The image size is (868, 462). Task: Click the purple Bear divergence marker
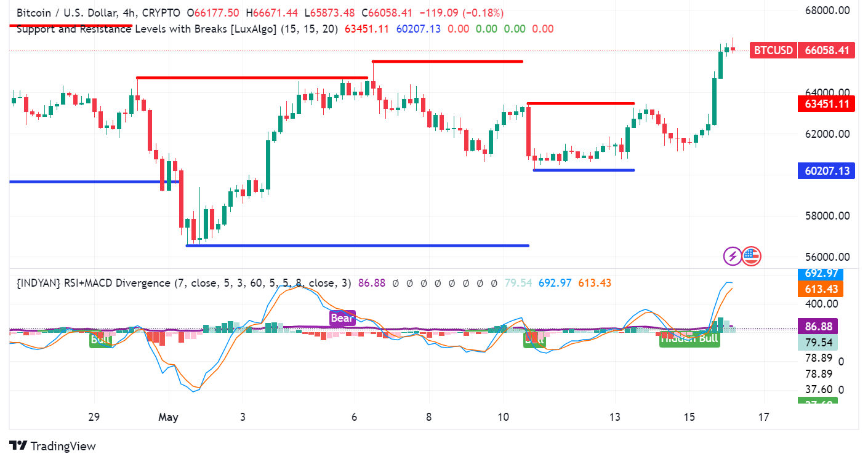[342, 318]
